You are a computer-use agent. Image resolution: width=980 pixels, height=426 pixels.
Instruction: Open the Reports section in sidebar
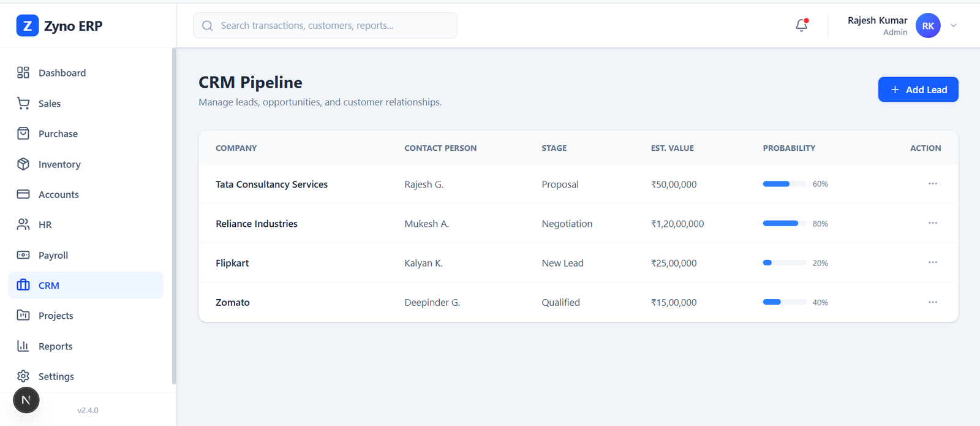(55, 346)
